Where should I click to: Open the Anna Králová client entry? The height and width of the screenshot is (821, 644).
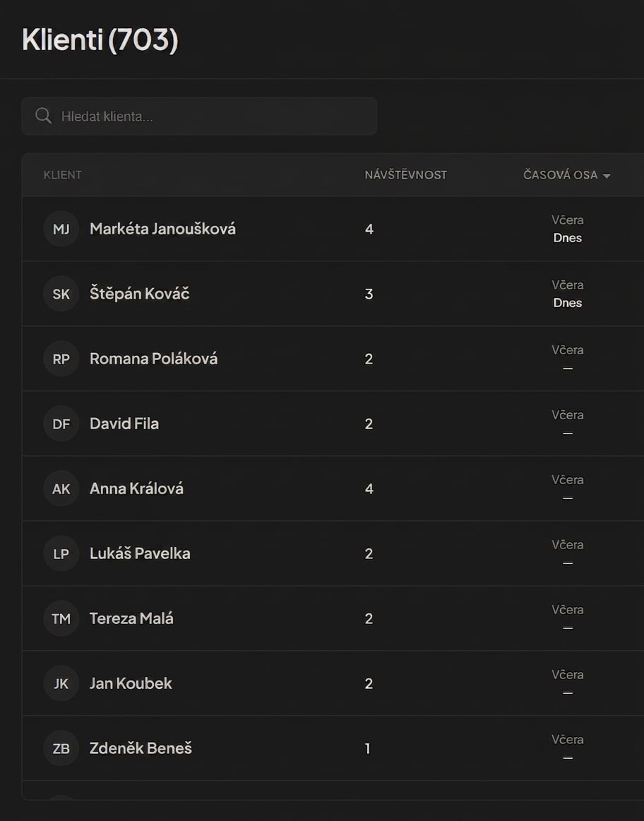(136, 489)
